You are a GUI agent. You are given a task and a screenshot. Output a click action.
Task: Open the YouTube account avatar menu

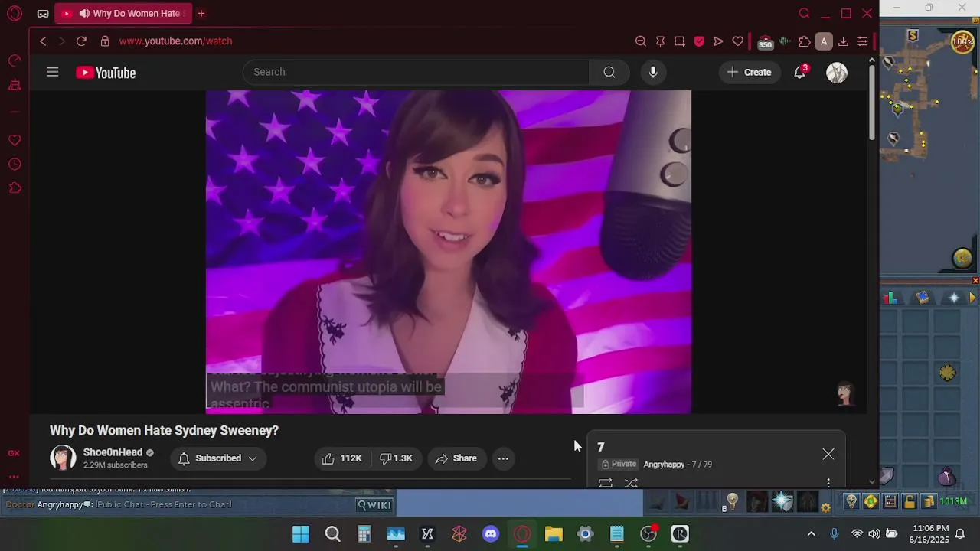837,73
